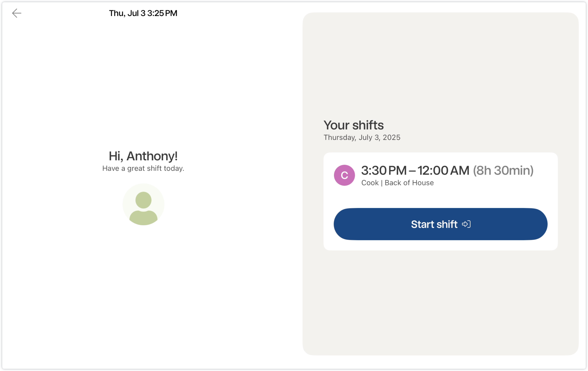Click the Back of House department label
This screenshot has width=588, height=371.
tap(409, 183)
